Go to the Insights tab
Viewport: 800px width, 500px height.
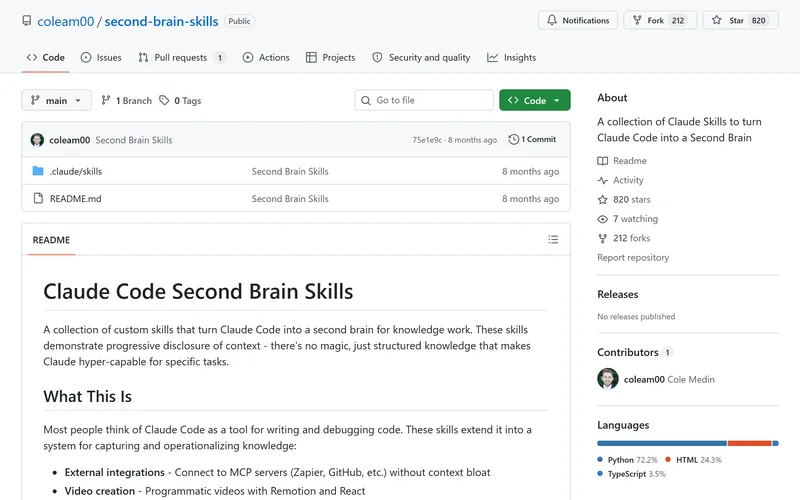pyautogui.click(x=511, y=58)
